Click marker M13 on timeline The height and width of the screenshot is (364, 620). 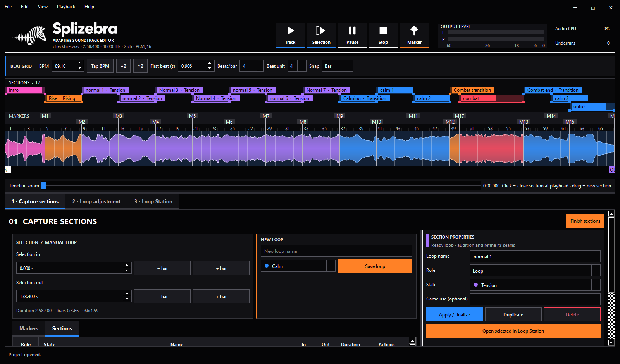tap(524, 122)
